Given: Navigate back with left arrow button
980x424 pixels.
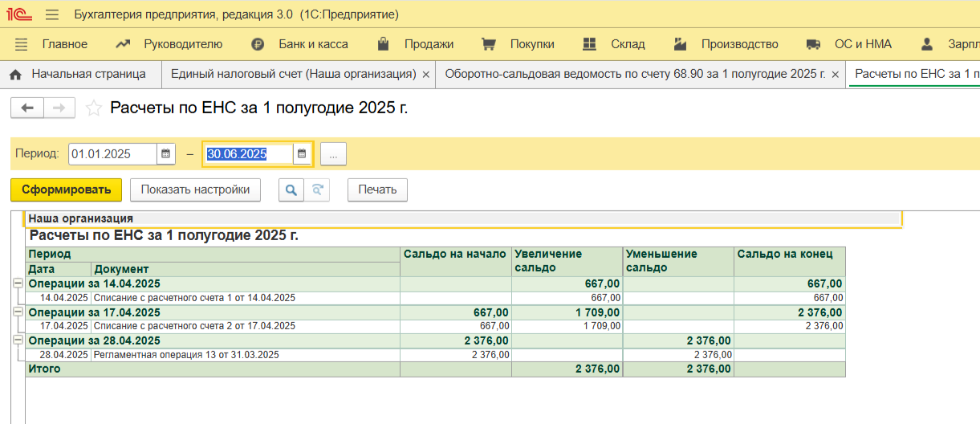Looking at the screenshot, I should click(x=27, y=108).
